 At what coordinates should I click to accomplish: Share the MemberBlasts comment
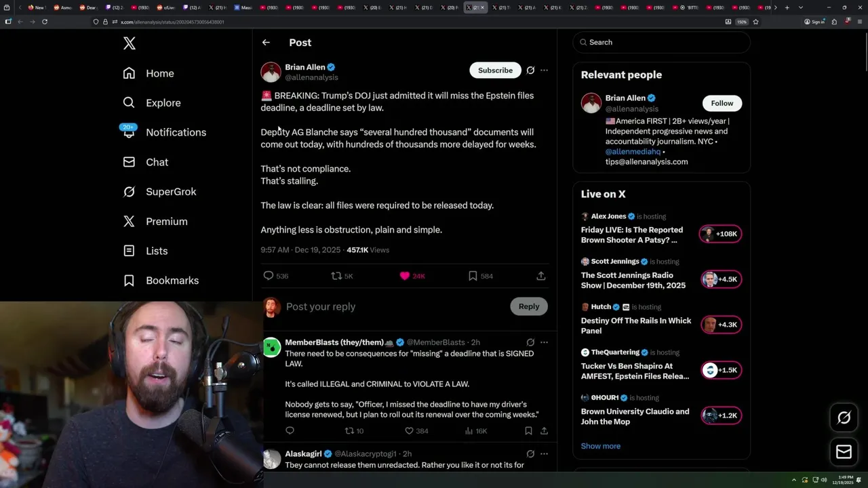(544, 430)
